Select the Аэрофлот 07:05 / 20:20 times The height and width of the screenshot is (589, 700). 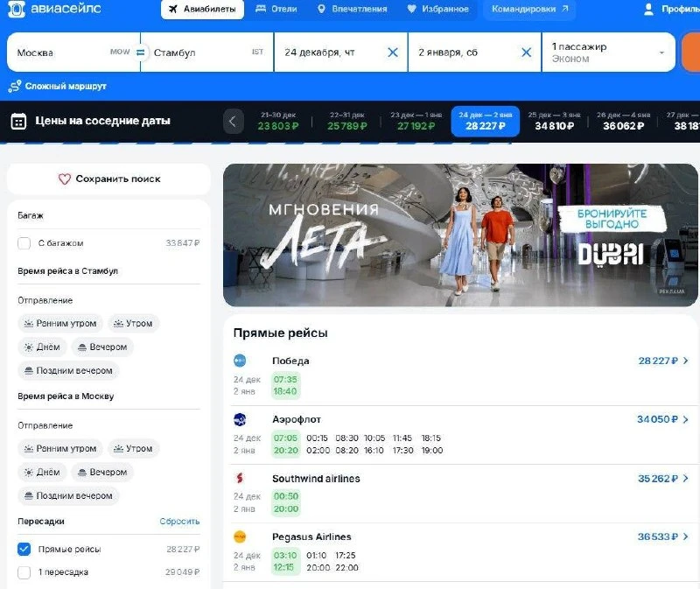286,445
